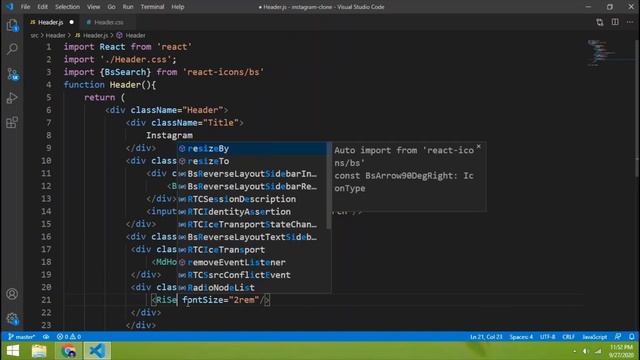
Task: Select the RTCIceTransportStateChan suggestion
Action: pyautogui.click(x=252, y=224)
